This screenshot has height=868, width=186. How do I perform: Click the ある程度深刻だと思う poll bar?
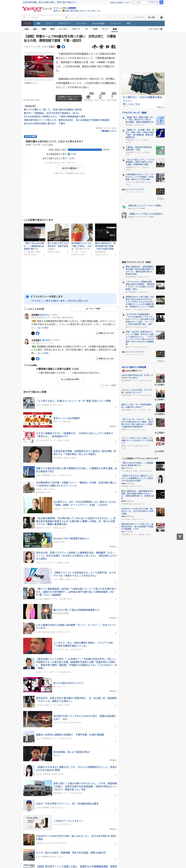pos(69,154)
